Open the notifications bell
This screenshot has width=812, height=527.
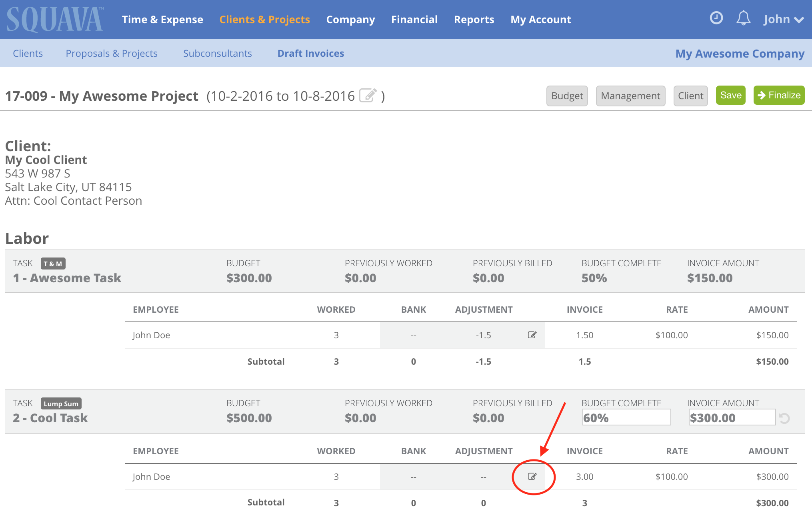pyautogui.click(x=743, y=18)
